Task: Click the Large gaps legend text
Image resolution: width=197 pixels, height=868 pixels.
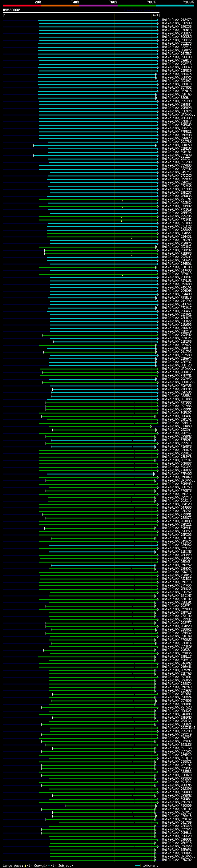Action: [x=38, y=866]
